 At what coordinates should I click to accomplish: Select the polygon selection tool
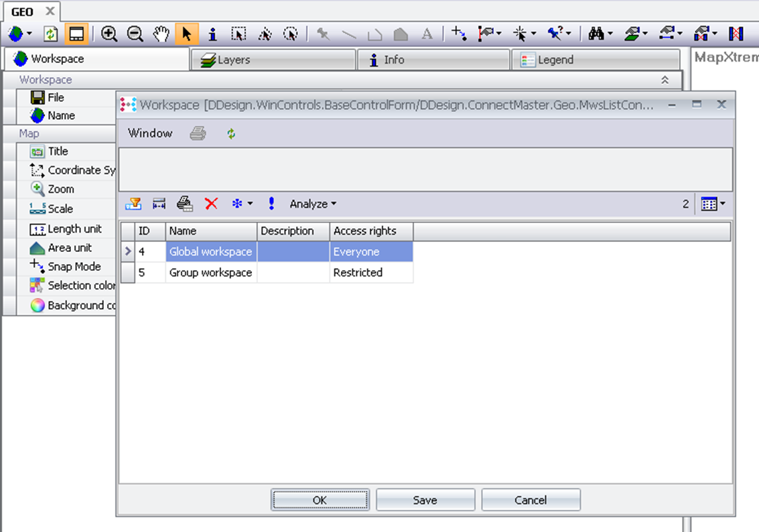pyautogui.click(x=265, y=34)
